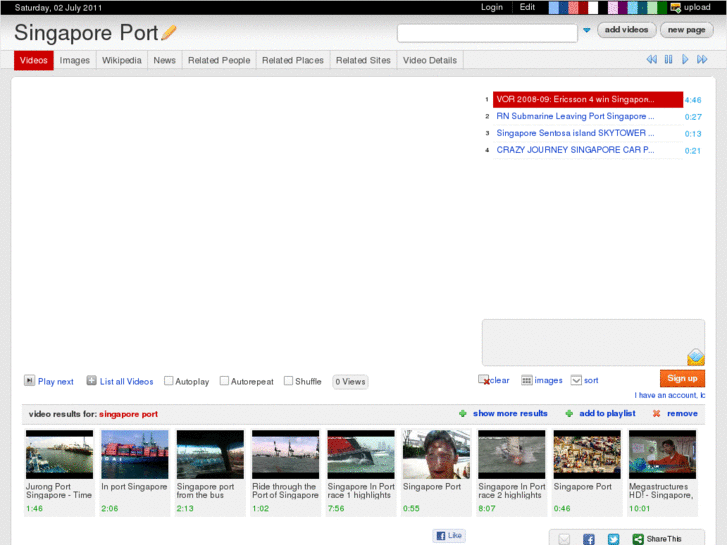Screen dimensions: 727x545
Task: Tick the Shuffle checkbox
Action: pos(288,381)
